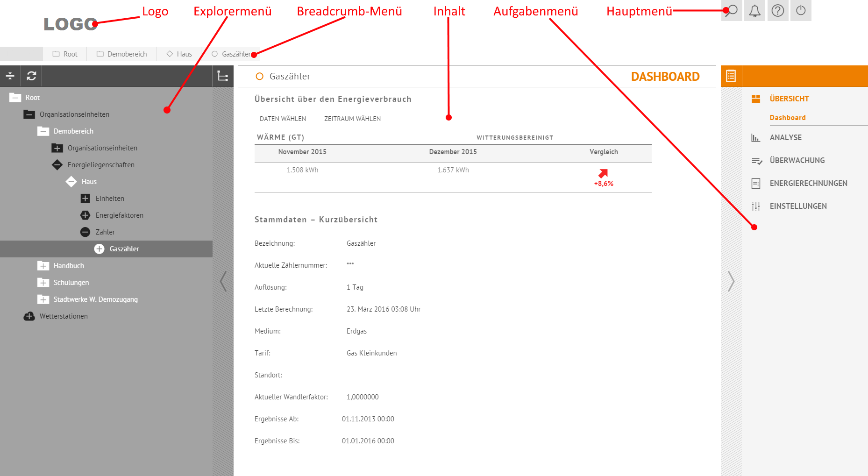Expand the Einheiten node

pyautogui.click(x=85, y=199)
